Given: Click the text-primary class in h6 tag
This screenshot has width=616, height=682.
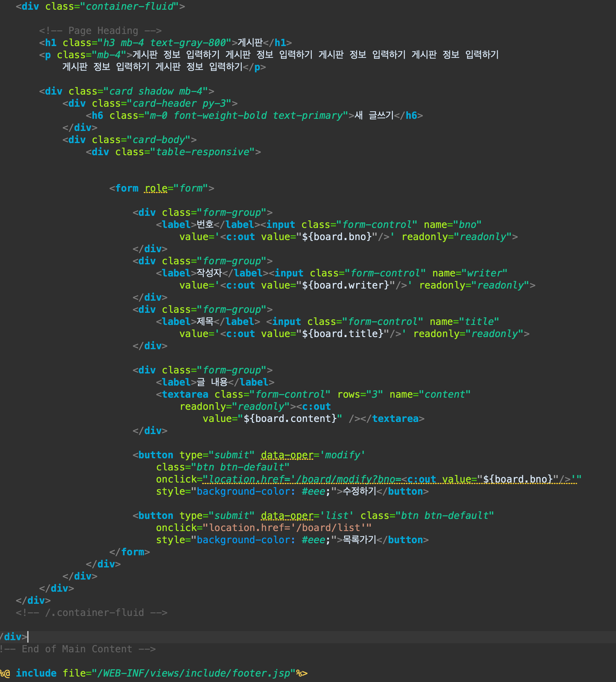Looking at the screenshot, I should pyautogui.click(x=308, y=116).
